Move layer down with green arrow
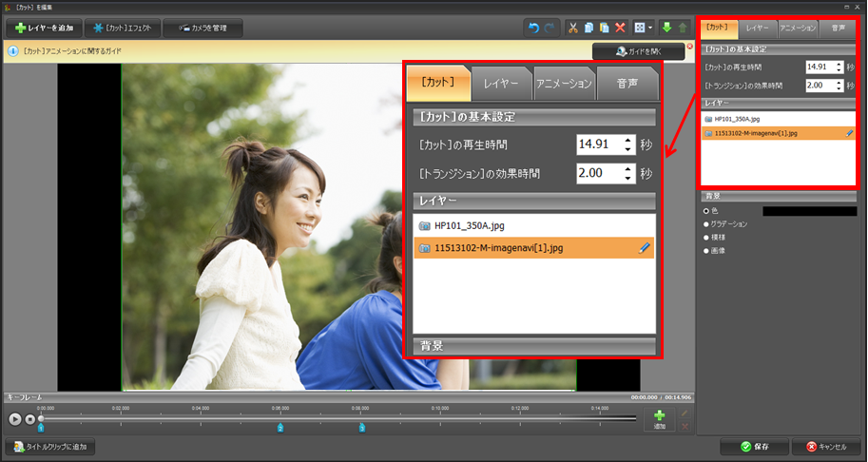 coord(665,29)
